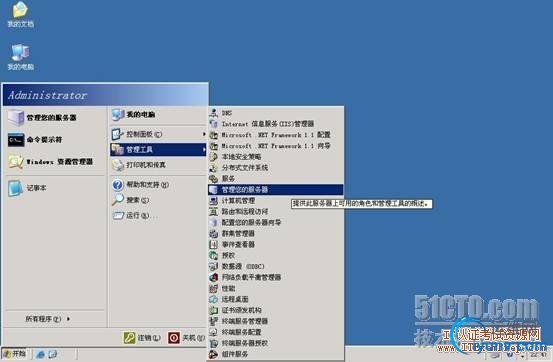Open 计算机管理
This screenshot has height=362, width=553.
(276, 200)
